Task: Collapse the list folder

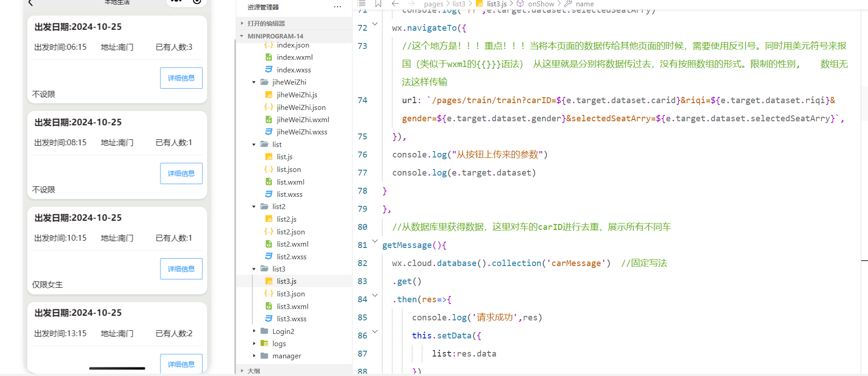Action: [x=254, y=145]
